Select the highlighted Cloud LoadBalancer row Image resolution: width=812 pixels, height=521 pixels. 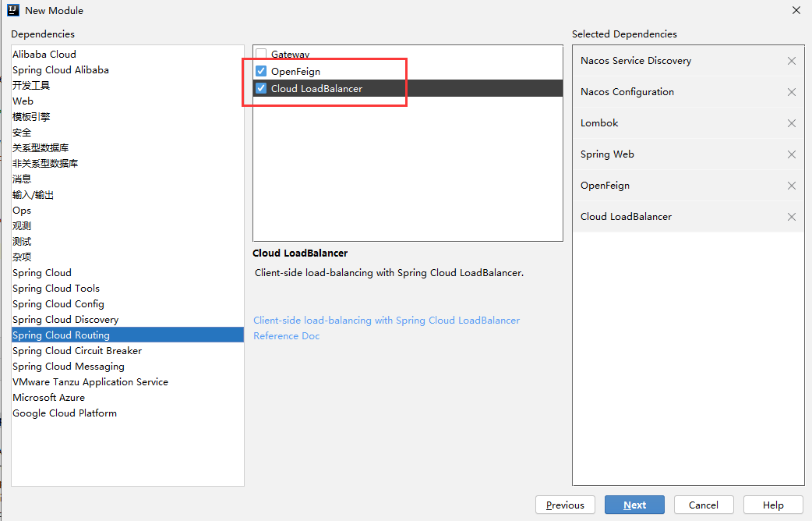point(408,88)
